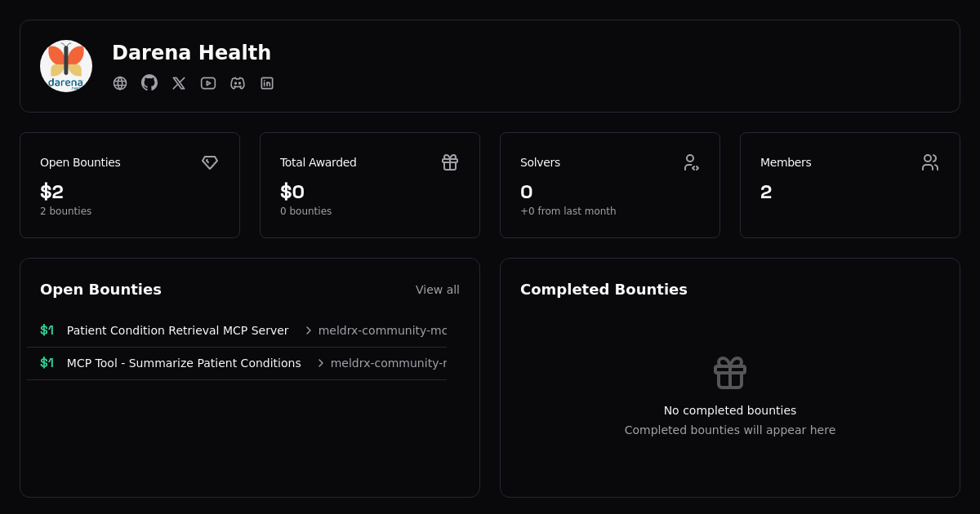This screenshot has width=980, height=514.
Task: Select the MCP Tool - Summarize Patient Conditions bounty
Action: point(184,363)
